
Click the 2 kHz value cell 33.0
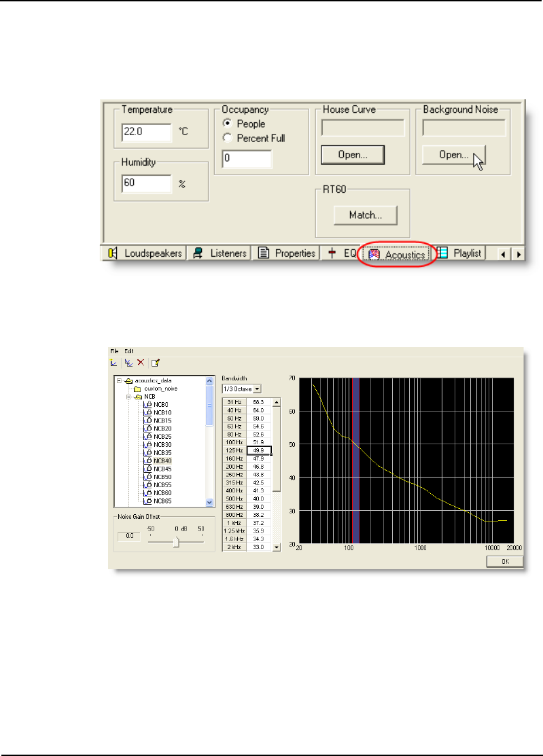pyautogui.click(x=259, y=547)
